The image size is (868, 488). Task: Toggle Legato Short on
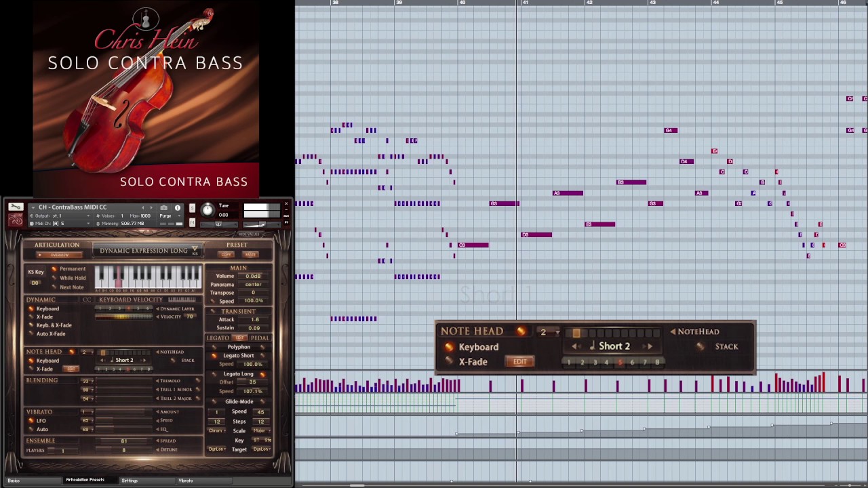click(x=214, y=356)
